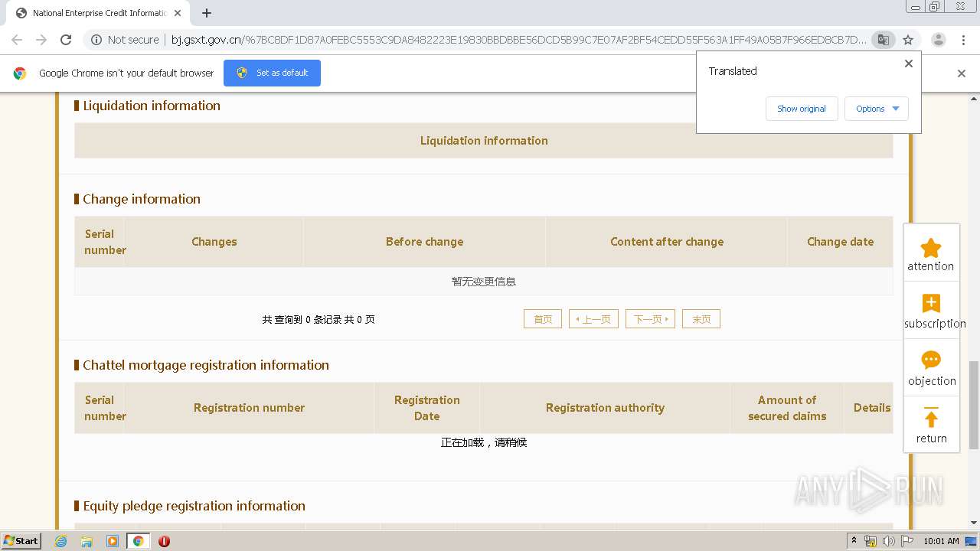The height and width of the screenshot is (551, 980).
Task: Click Liquidation information table header
Action: (x=484, y=141)
